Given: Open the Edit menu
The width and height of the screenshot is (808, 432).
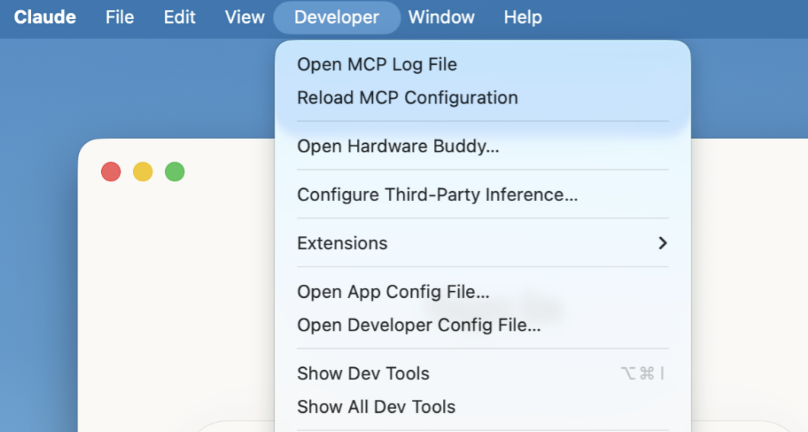Looking at the screenshot, I should point(179,17).
